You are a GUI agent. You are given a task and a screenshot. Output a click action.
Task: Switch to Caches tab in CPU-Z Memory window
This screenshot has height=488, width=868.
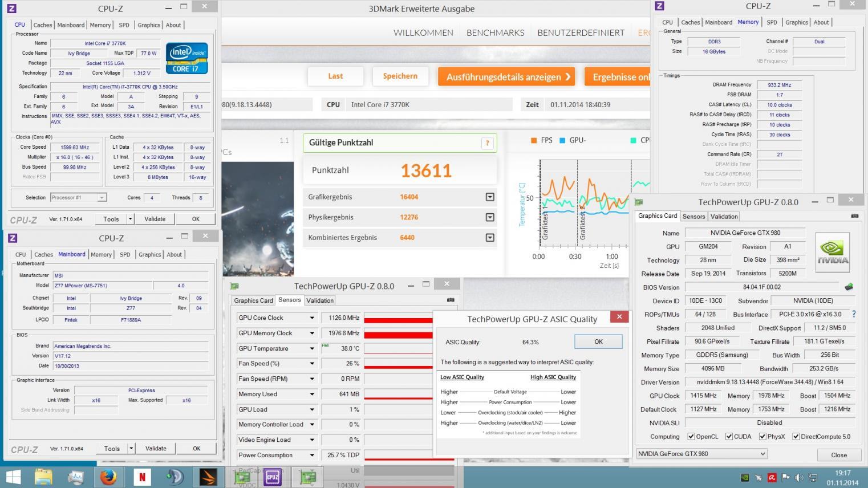click(690, 22)
